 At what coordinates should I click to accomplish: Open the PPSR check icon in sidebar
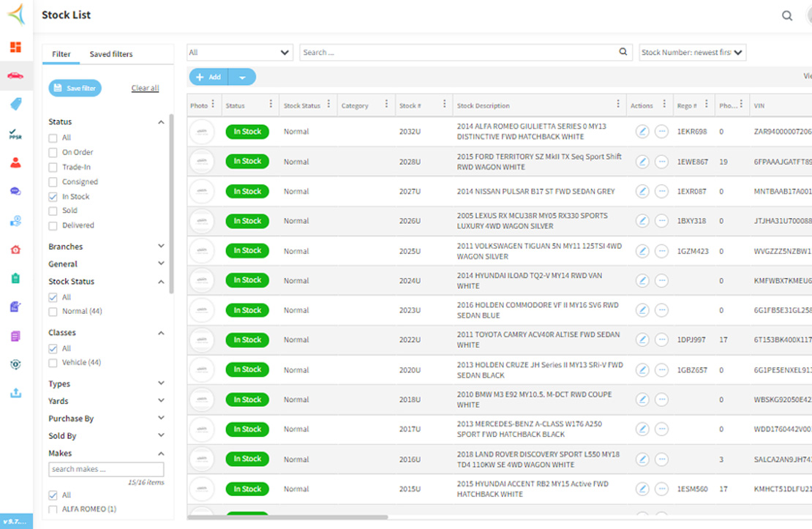coord(15,134)
